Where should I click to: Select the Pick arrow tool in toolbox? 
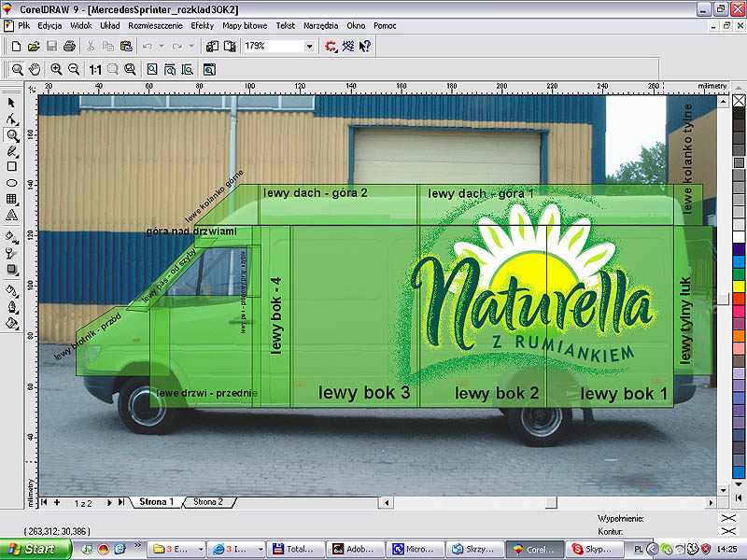(11, 103)
